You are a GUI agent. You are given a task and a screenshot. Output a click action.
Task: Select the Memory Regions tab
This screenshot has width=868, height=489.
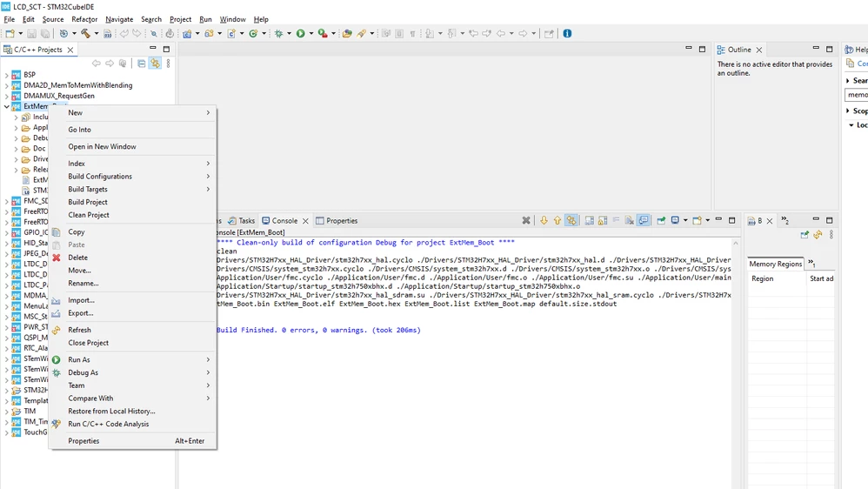pos(775,264)
